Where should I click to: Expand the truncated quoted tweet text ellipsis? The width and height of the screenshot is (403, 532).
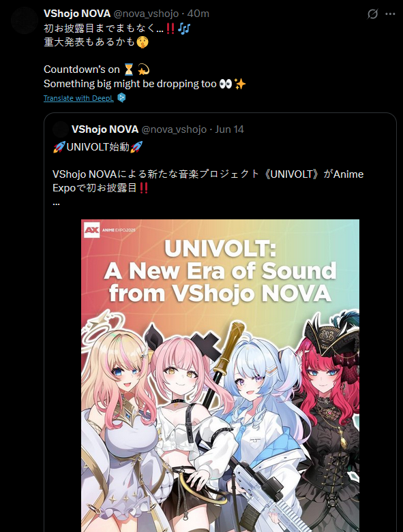57,203
